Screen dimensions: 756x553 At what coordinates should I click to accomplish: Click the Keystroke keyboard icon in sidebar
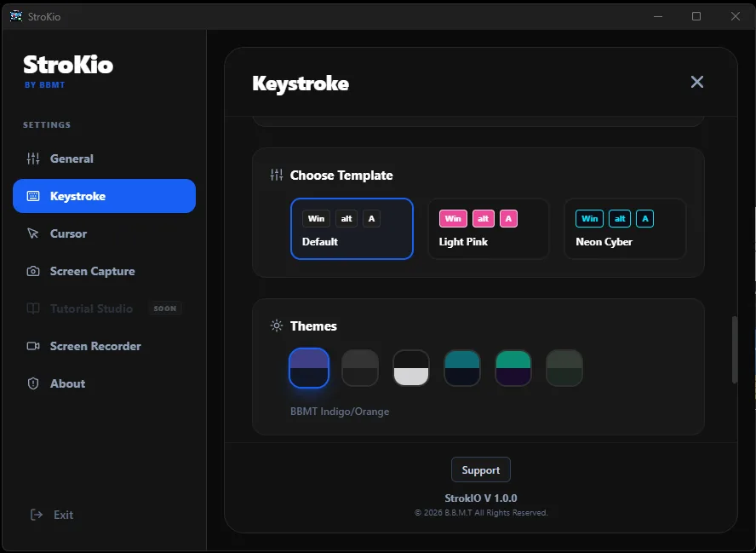[x=33, y=196]
